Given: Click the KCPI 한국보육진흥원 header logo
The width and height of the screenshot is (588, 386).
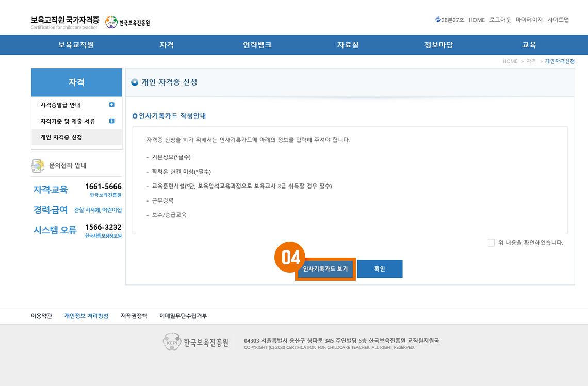Looking at the screenshot, I should pyautogui.click(x=127, y=23).
